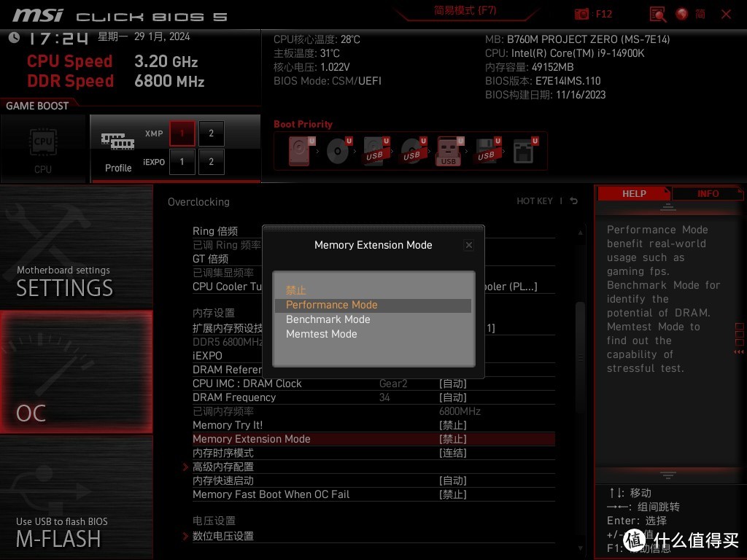Open Memory Extension Mode [禁止] value
Image resolution: width=747 pixels, height=560 pixels.
(x=452, y=439)
